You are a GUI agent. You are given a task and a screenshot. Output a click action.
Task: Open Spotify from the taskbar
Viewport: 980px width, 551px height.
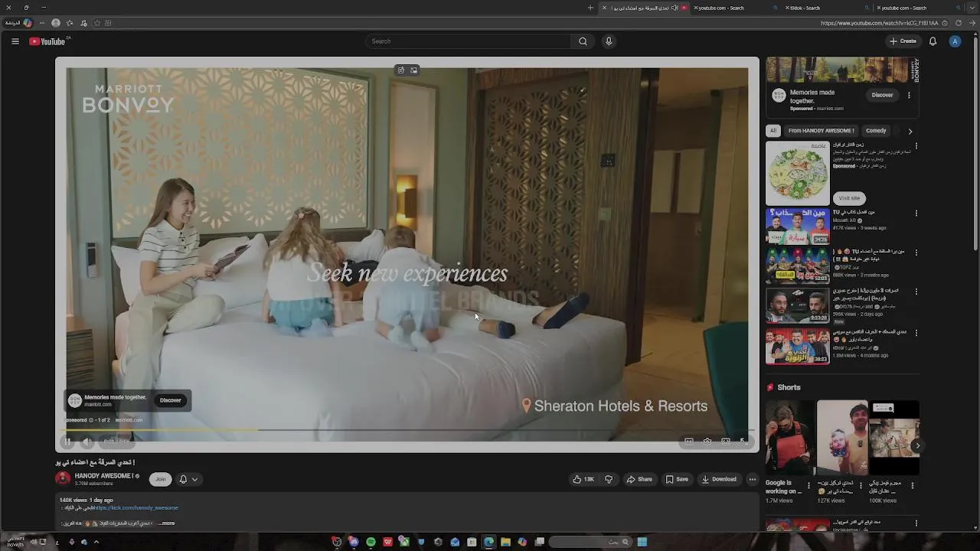click(x=371, y=542)
